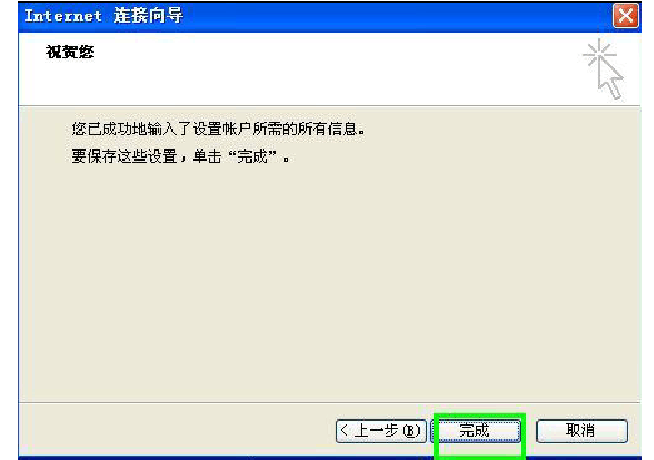This screenshot has height=460, width=654.
Task: Click the quoted word “完成” in instructions
Action: [x=253, y=156]
